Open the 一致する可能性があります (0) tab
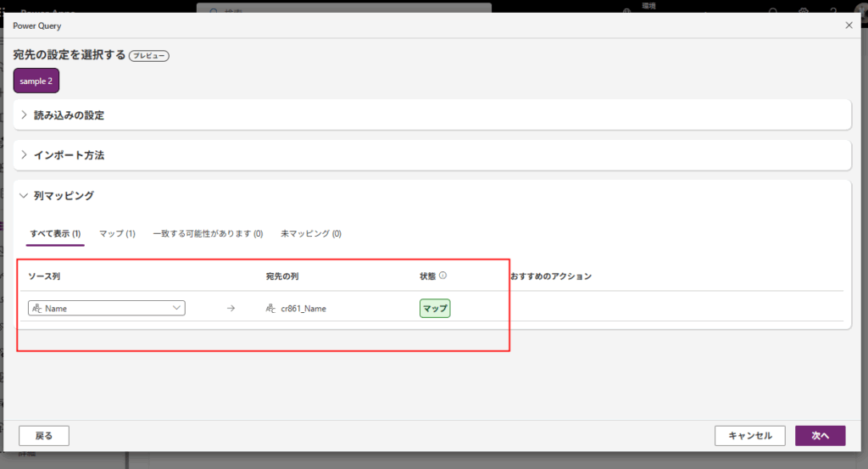 [x=208, y=233]
